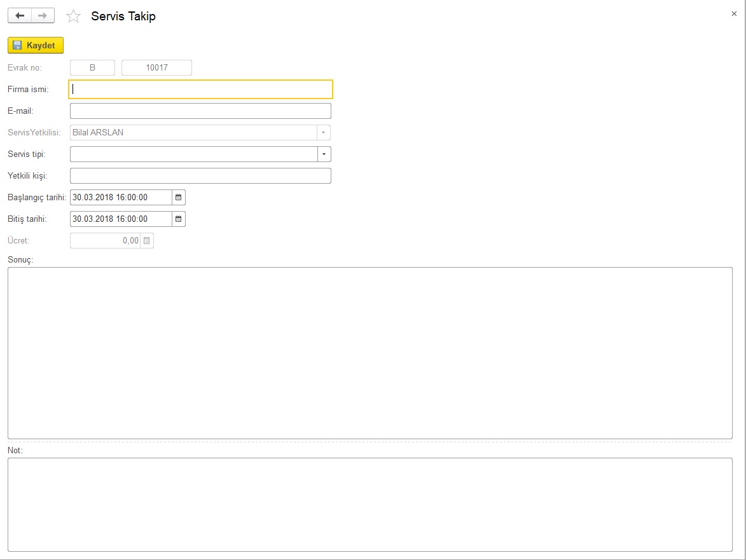Screen dimensions: 746x560
Task: Click the Firma ismi text field
Action: [x=200, y=90]
